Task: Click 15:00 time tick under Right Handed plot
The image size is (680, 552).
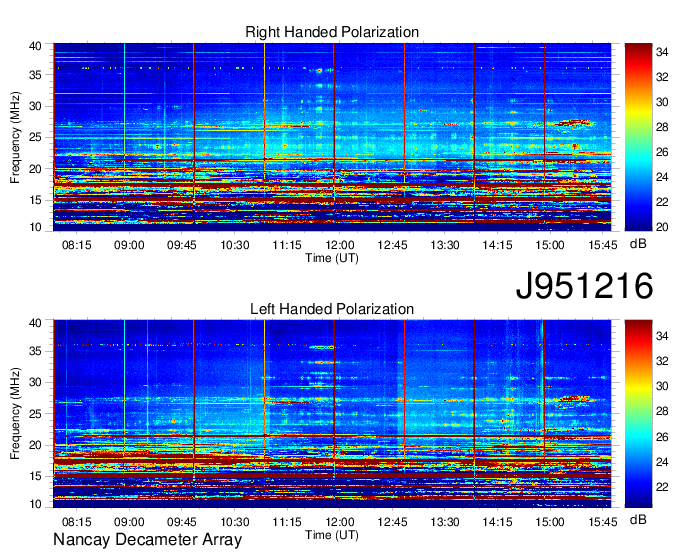Action: point(550,245)
